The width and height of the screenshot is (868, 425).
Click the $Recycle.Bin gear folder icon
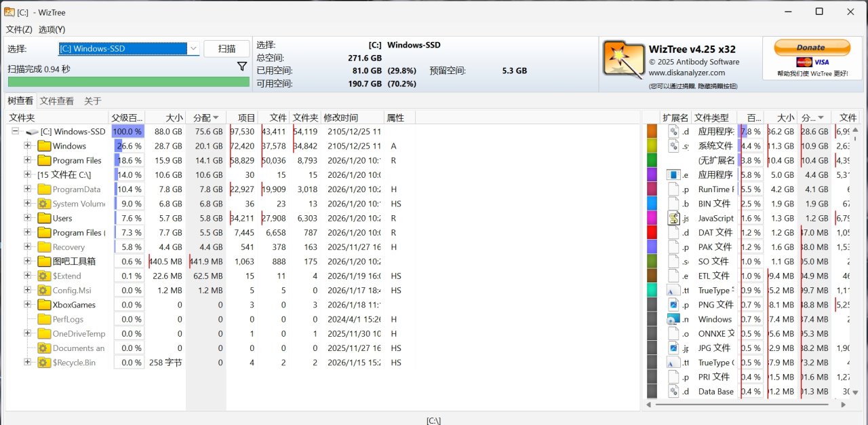coord(44,363)
